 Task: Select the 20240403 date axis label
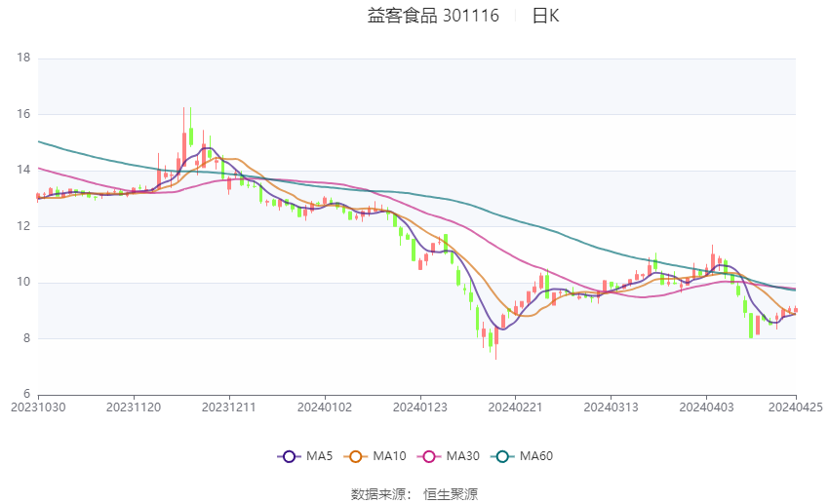click(706, 407)
